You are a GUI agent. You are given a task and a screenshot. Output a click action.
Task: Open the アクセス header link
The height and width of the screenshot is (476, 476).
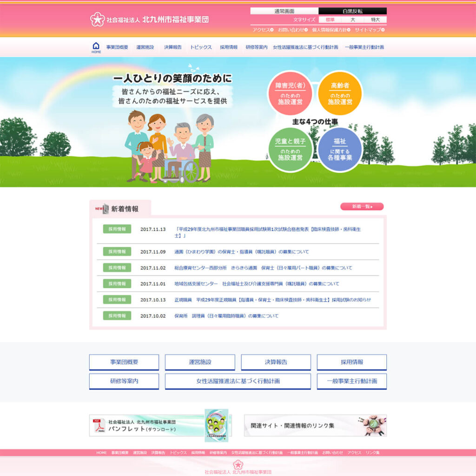[x=263, y=30]
